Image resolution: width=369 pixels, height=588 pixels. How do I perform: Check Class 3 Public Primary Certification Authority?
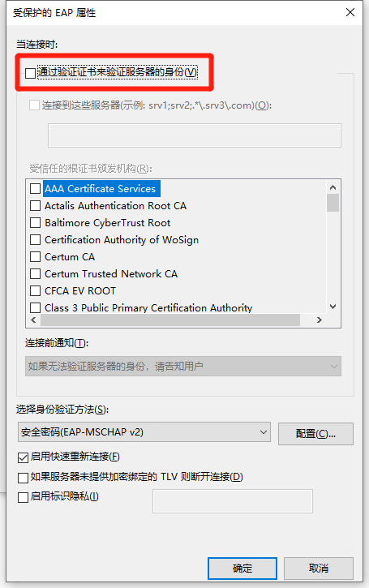pos(35,308)
